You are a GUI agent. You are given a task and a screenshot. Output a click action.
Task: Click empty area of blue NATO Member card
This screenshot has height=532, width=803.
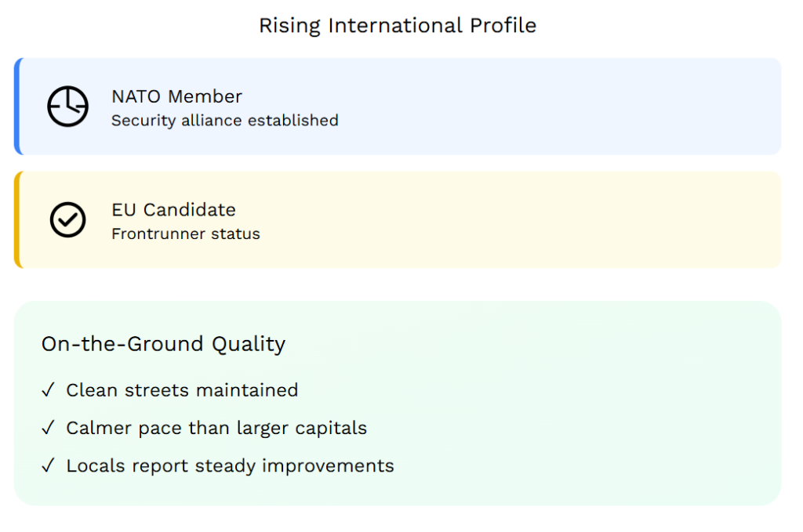pos(549,106)
